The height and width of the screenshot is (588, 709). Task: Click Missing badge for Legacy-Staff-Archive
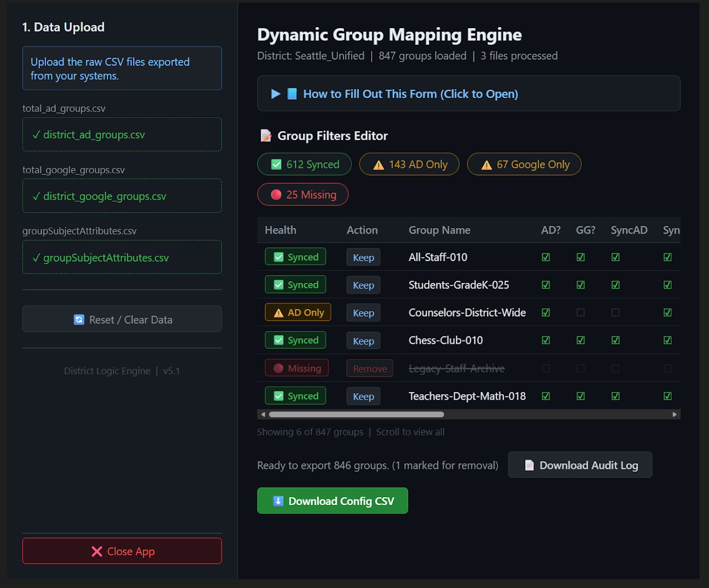[297, 368]
